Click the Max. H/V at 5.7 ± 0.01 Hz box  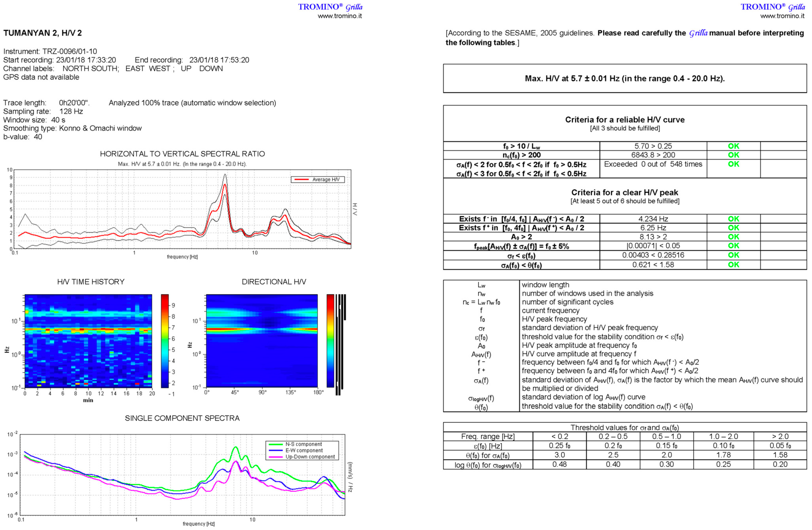(x=625, y=78)
